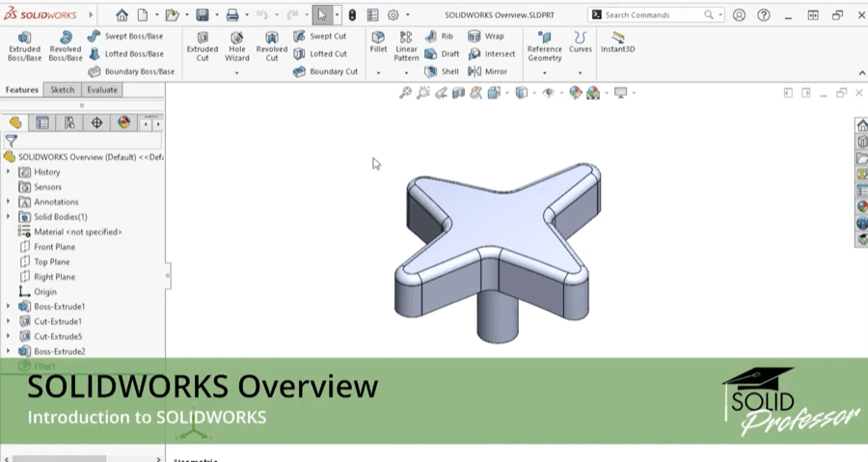The image size is (868, 462).
Task: Expand the Annotations tree node
Action: pos(8,202)
